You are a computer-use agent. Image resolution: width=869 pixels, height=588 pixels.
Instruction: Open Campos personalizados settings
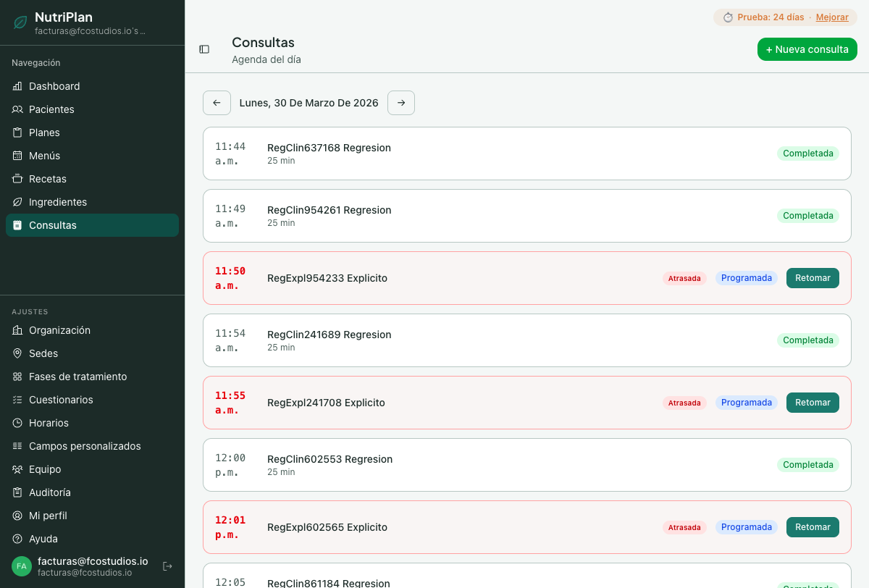(85, 446)
